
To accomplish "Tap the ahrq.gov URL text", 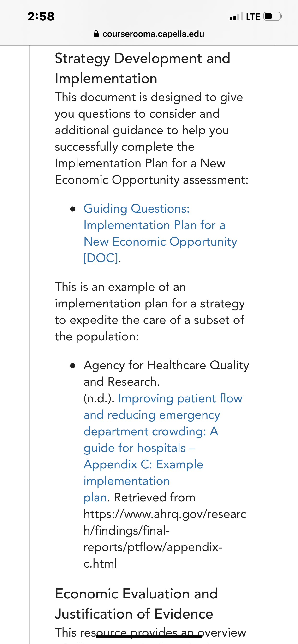I will coord(165,539).
